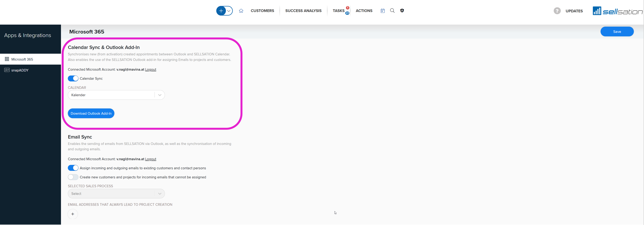Open the Kalender calendar dropdown

(x=116, y=95)
